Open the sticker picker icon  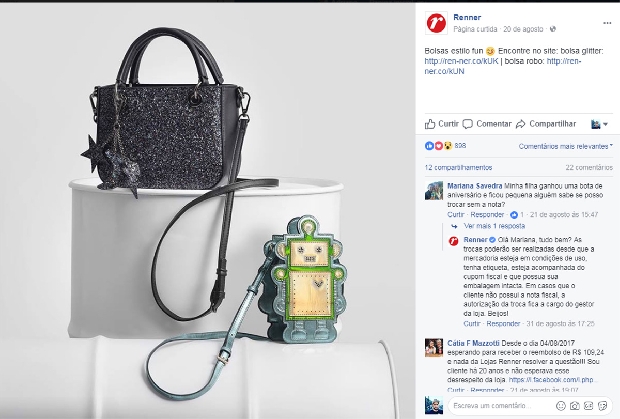point(603,406)
